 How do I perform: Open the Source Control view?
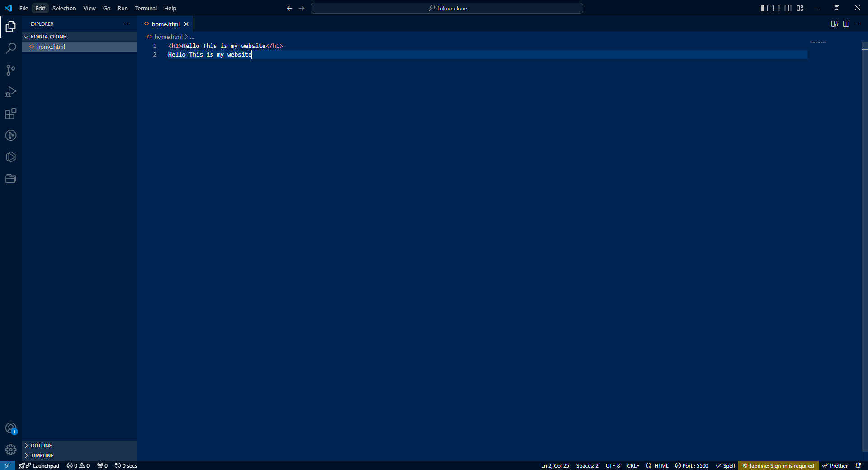click(x=11, y=70)
